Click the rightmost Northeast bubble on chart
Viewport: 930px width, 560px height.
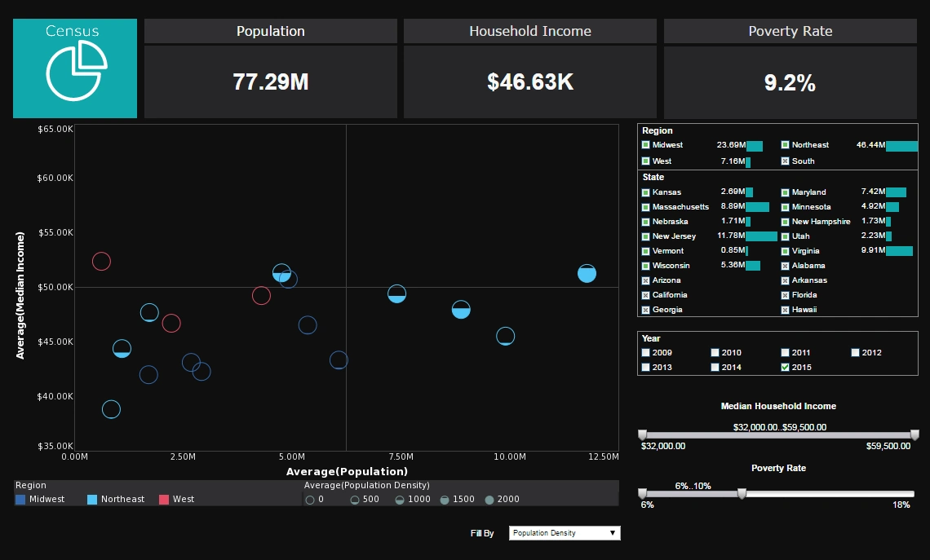coord(587,274)
